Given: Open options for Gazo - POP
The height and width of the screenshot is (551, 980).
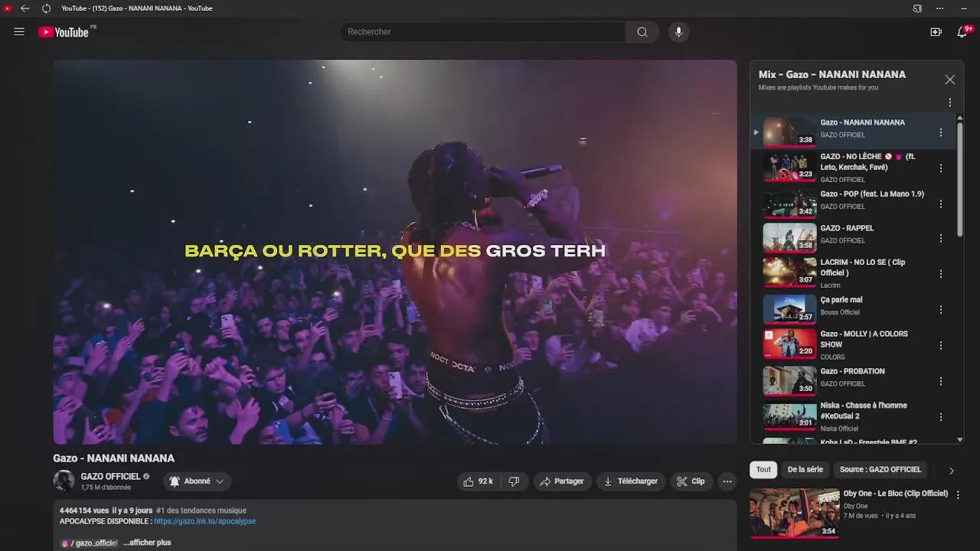Looking at the screenshot, I should 941,204.
